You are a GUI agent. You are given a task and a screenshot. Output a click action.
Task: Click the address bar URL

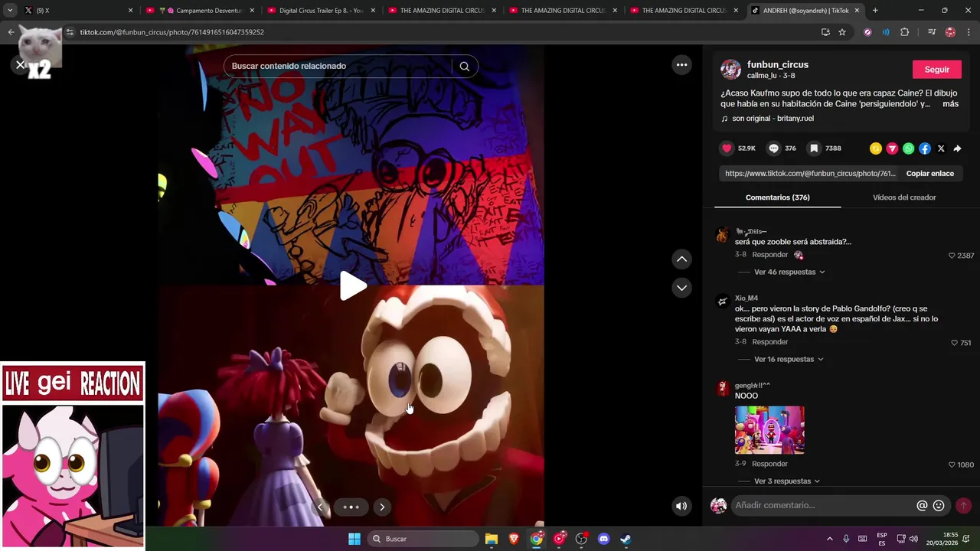[171, 32]
